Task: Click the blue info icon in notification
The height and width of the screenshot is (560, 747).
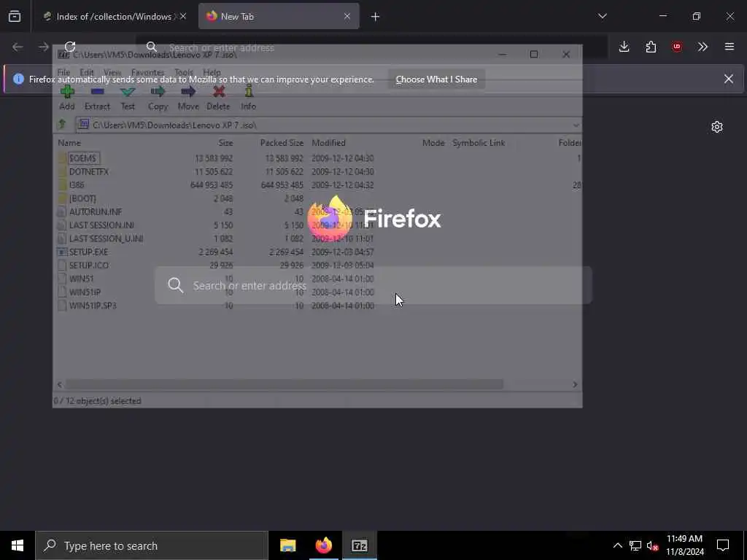Action: (18, 79)
